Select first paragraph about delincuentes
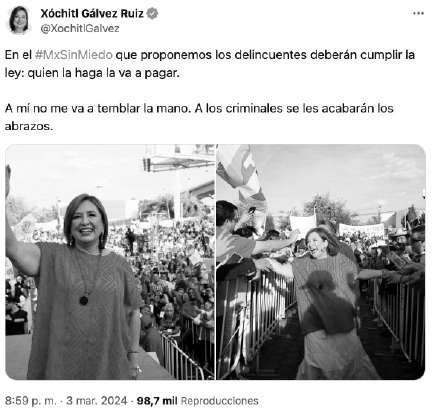Image resolution: width=432 pixels, height=416 pixels. click(x=210, y=64)
